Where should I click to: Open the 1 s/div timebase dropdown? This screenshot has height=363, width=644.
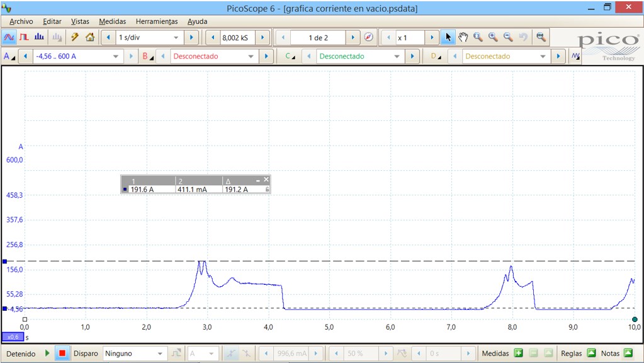click(x=176, y=37)
